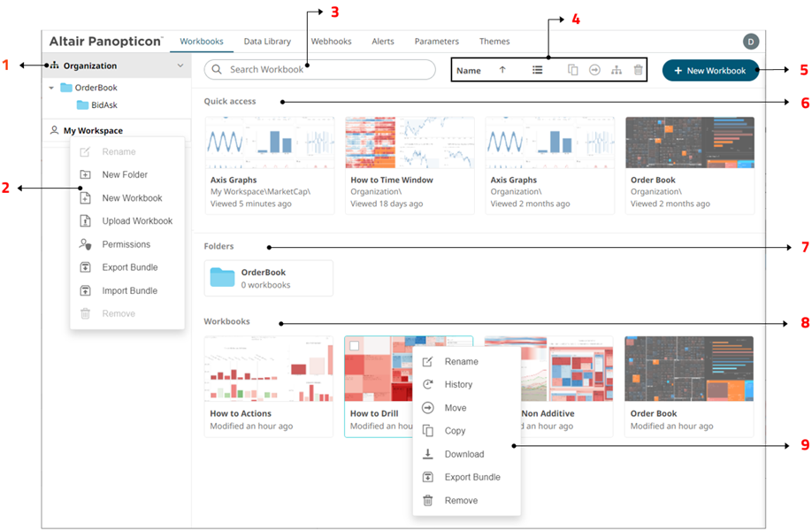Choose New Workbook from workspace context menu
812x531 pixels.
click(132, 198)
